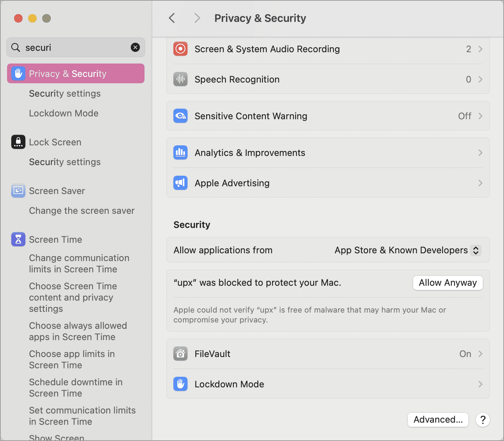Click the Screen & System Audio Recording icon
Viewport: 504px width, 441px height.
point(180,49)
